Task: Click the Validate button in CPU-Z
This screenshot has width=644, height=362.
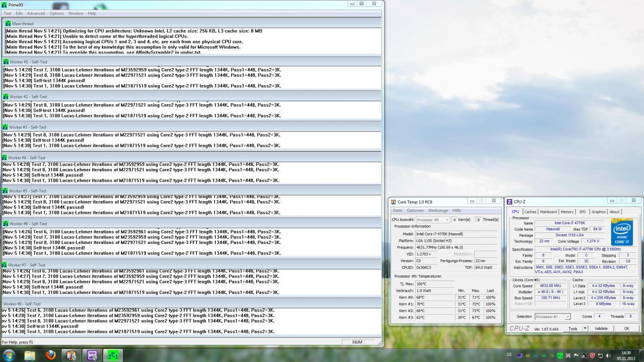Action: tap(601, 328)
